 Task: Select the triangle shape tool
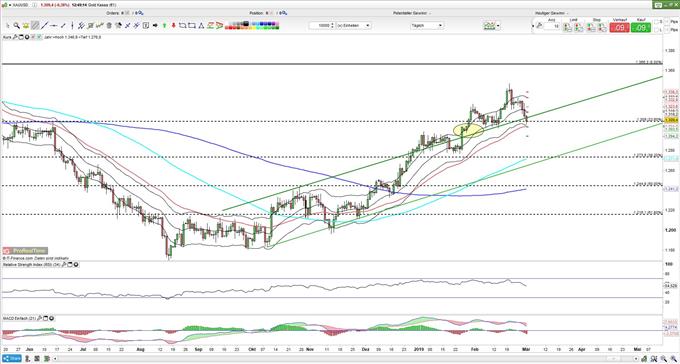point(201,26)
